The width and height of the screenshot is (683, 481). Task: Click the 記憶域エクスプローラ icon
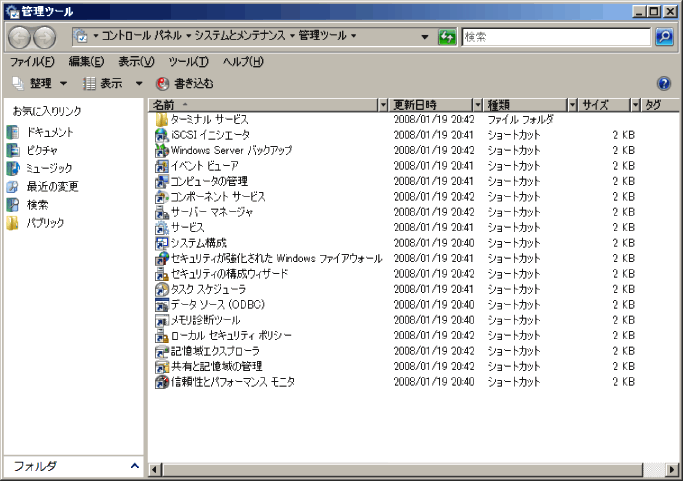[x=162, y=351]
